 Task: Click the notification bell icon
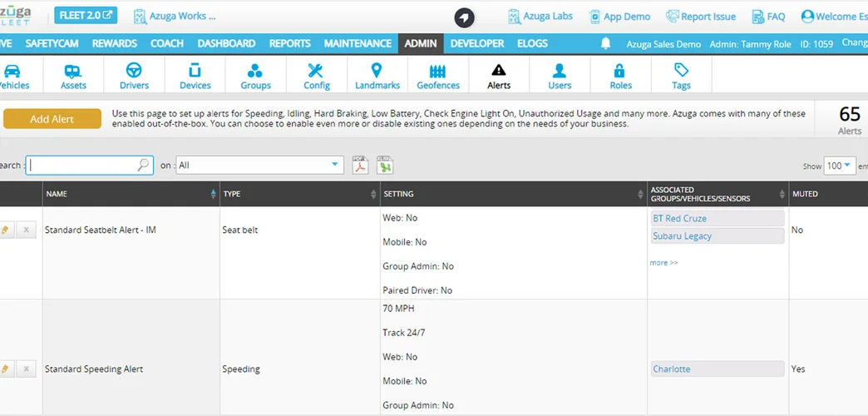[606, 43]
